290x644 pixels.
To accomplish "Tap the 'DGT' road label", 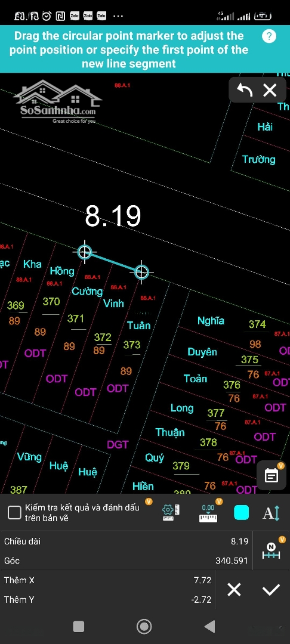I will 118,444.
